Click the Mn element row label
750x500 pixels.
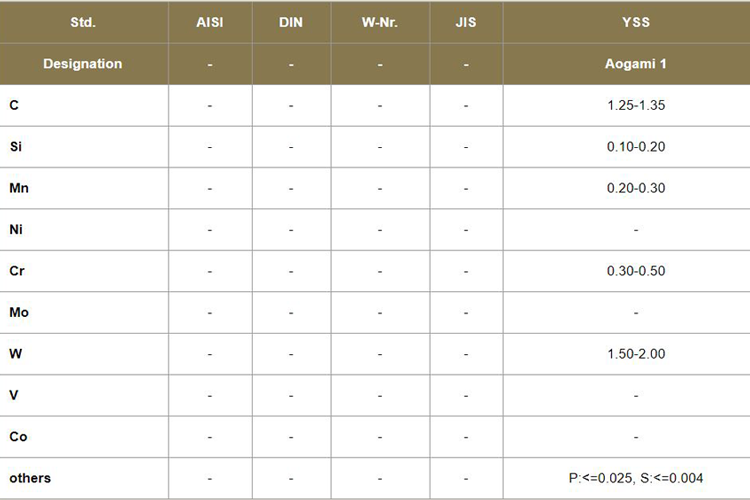(18, 188)
